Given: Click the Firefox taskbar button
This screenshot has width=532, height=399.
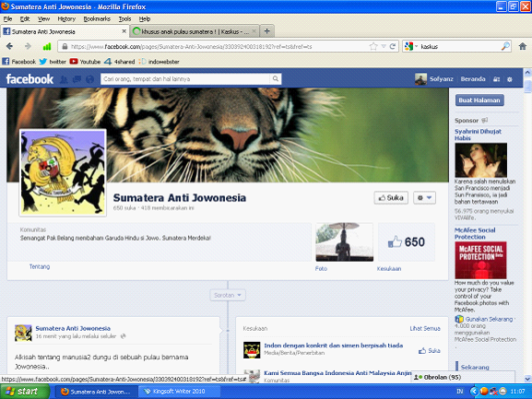Looking at the screenshot, I should point(96,392).
